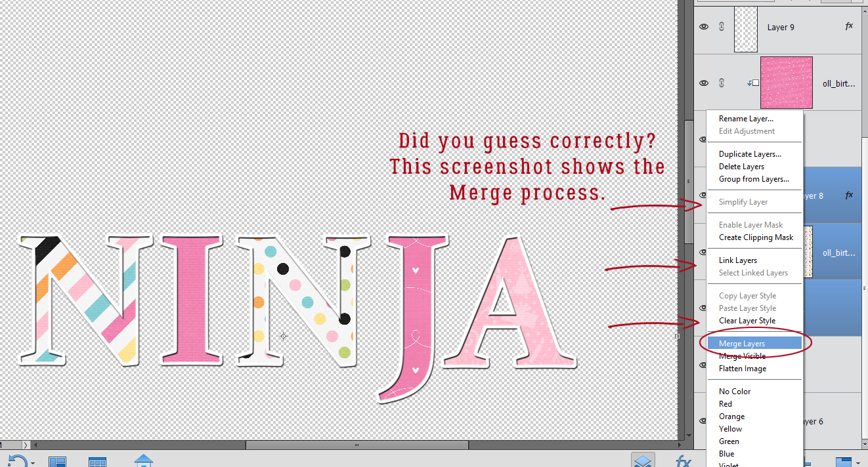
Task: Click Merge Layers in the context menu
Action: (754, 344)
